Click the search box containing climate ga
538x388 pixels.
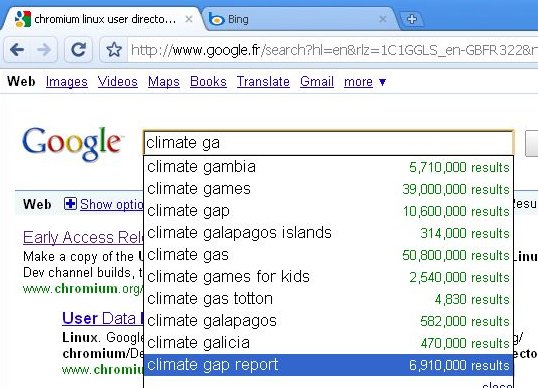(328, 142)
